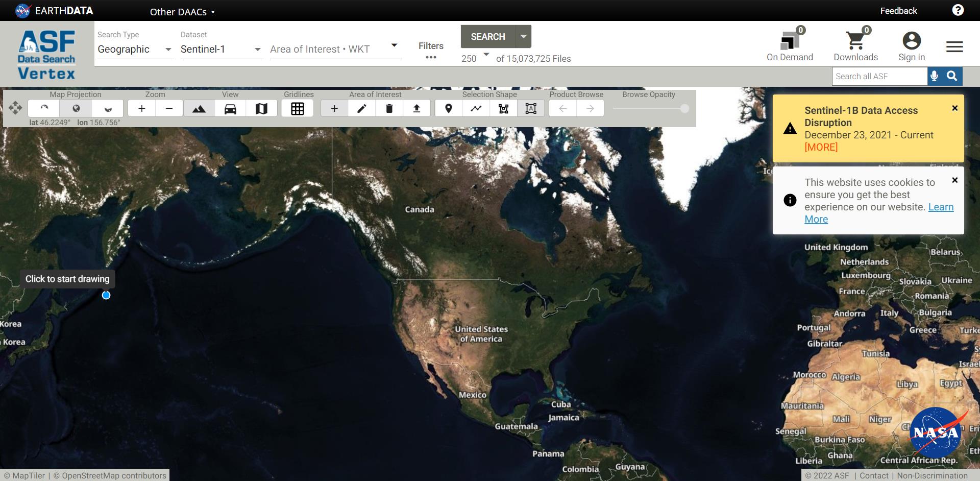This screenshot has height=481, width=980.
Task: Click the Canada map label
Action: point(420,209)
